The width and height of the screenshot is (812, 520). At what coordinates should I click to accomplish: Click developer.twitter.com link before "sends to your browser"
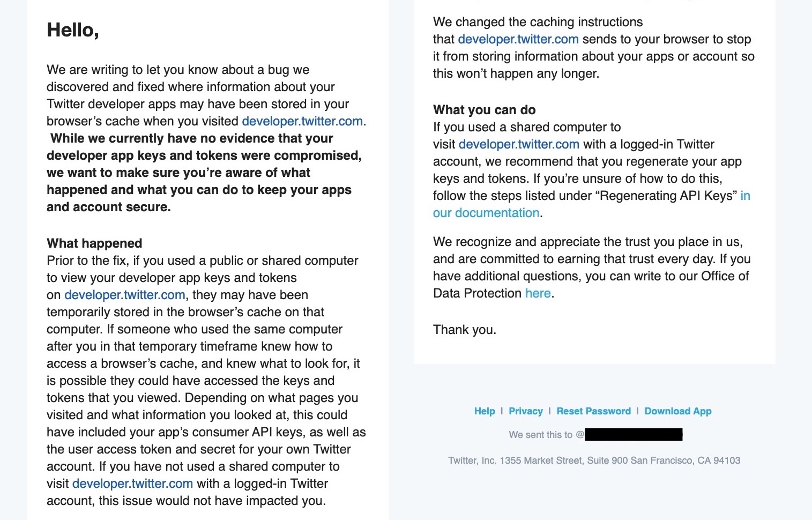click(518, 39)
